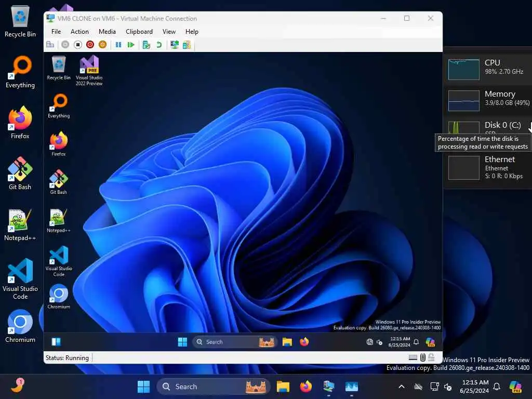Open the VM clock showing 12:15 AM
The height and width of the screenshot is (399, 532).
400,342
